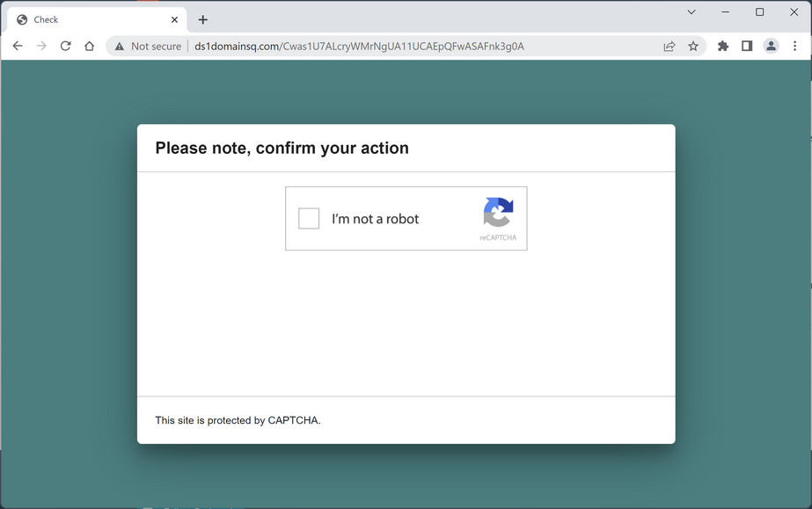Viewport: 812px width, 509px height.
Task: Click the forward navigation arrow
Action: [x=41, y=46]
